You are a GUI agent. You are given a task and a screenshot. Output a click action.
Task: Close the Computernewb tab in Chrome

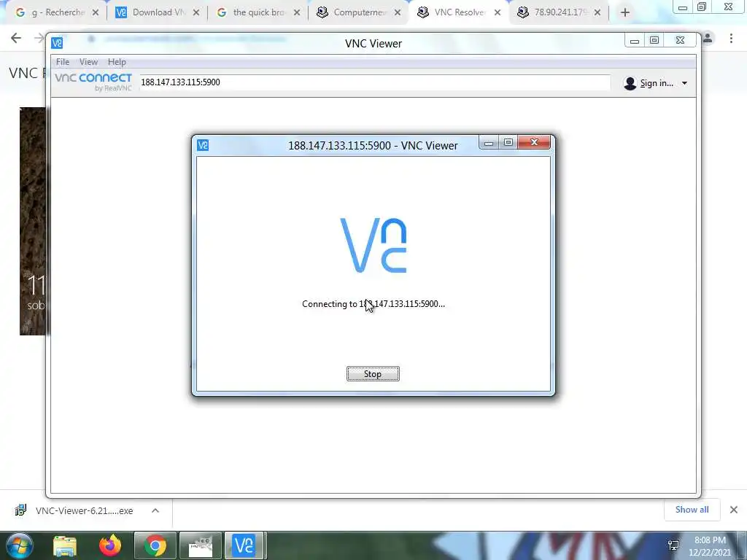point(398,13)
